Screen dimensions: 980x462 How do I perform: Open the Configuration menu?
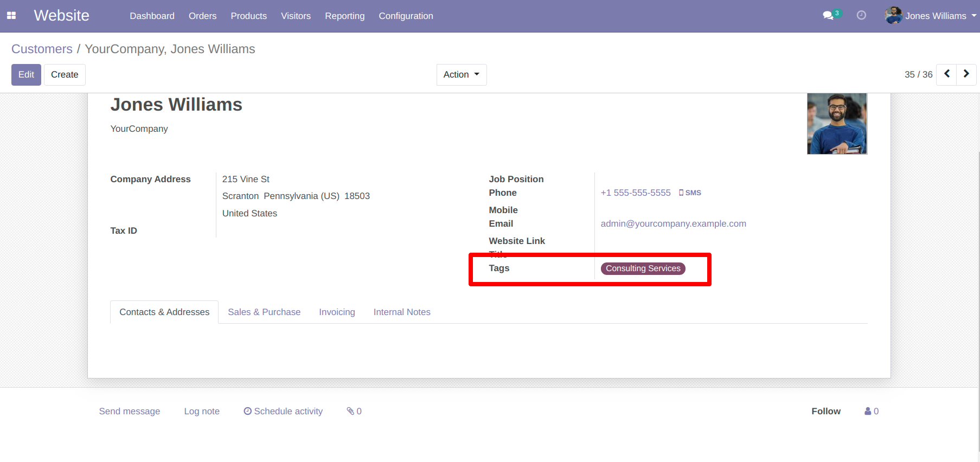click(406, 16)
